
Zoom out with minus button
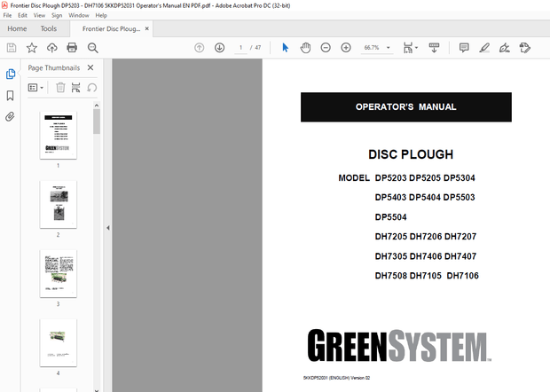326,48
